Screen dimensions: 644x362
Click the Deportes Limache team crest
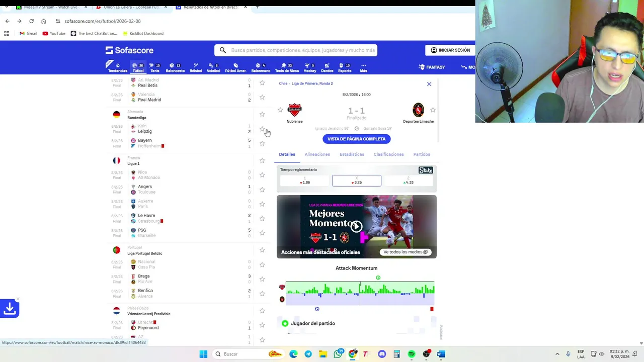418,110
